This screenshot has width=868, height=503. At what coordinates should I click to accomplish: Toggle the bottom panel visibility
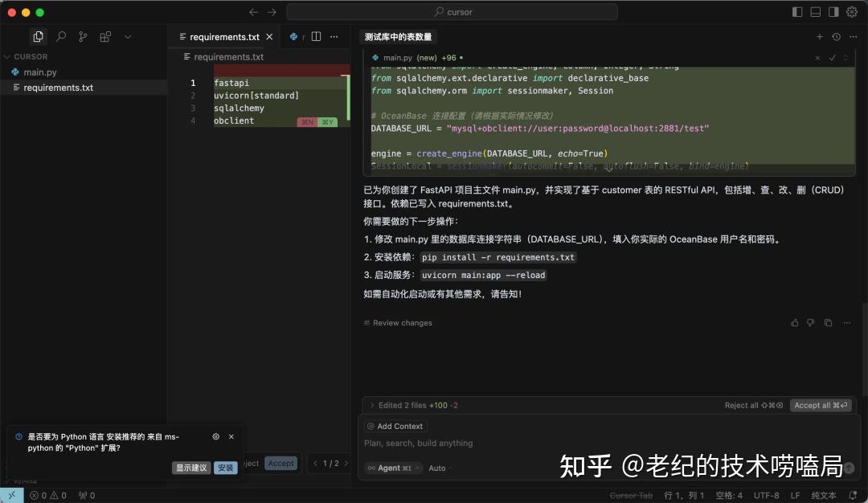(x=814, y=12)
